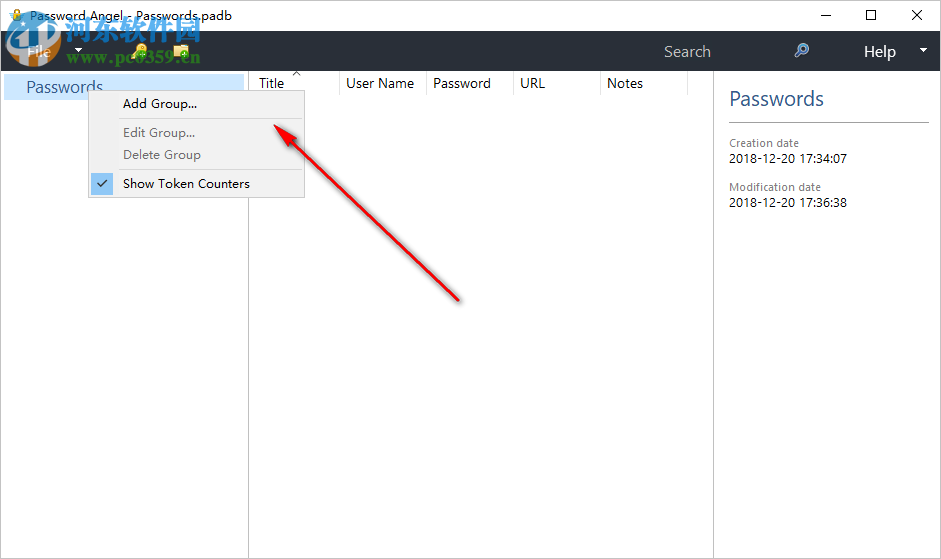Expand the Help dropdown arrow

(923, 50)
